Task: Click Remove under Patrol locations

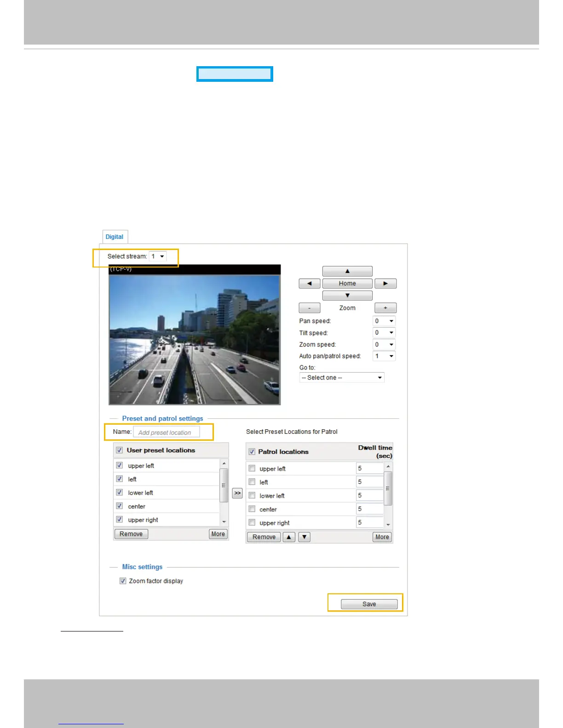Action: (x=264, y=537)
